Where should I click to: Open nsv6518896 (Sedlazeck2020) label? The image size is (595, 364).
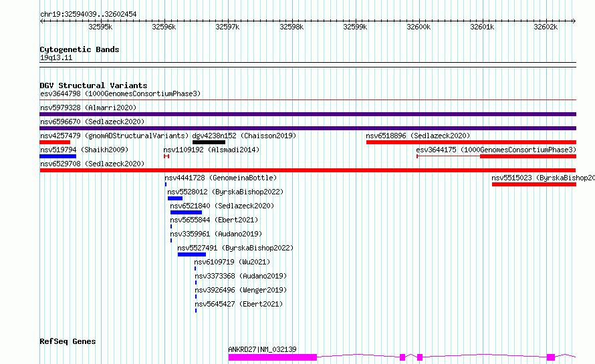pyautogui.click(x=418, y=136)
